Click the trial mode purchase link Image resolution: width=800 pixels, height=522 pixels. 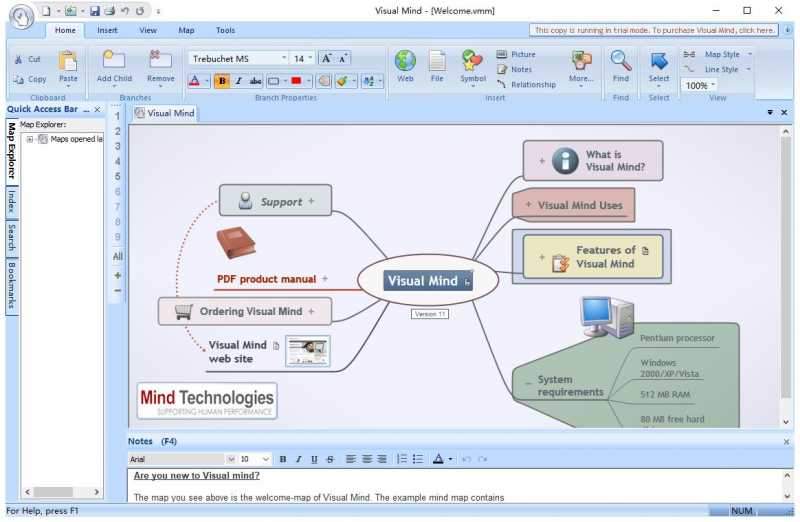click(x=654, y=30)
